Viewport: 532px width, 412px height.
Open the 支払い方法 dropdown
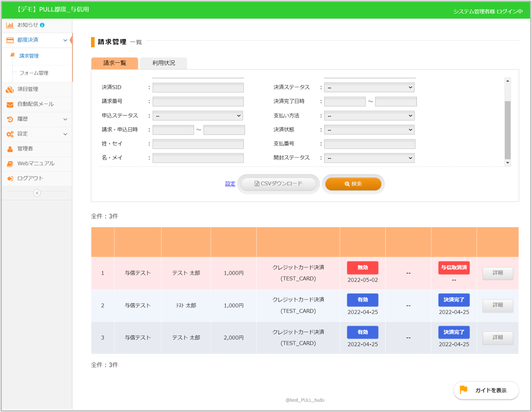(369, 116)
